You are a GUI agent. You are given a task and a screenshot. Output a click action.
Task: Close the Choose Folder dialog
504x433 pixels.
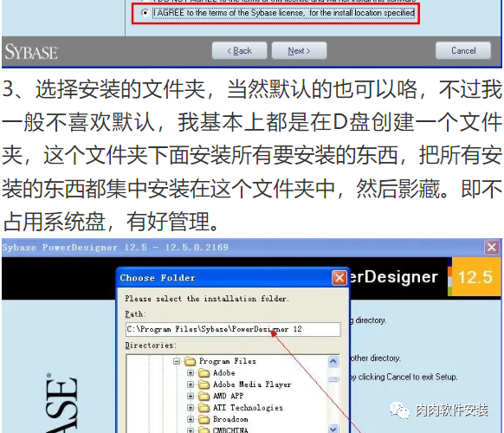pos(339,278)
